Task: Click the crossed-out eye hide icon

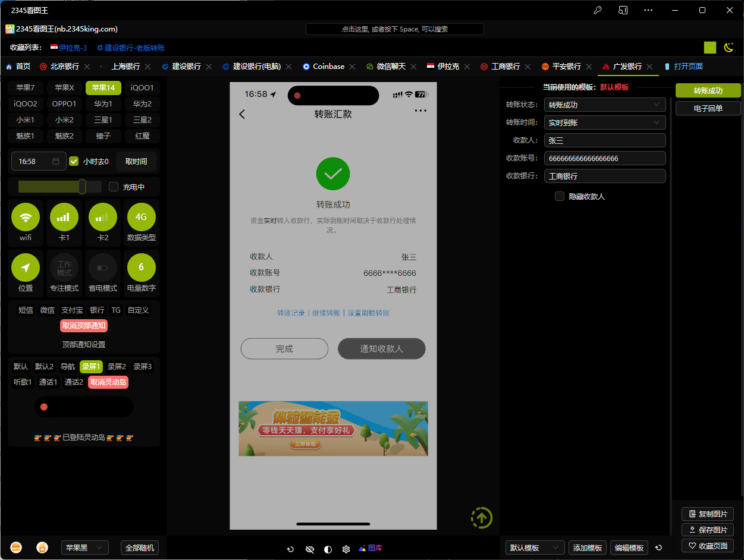Action: (x=309, y=549)
